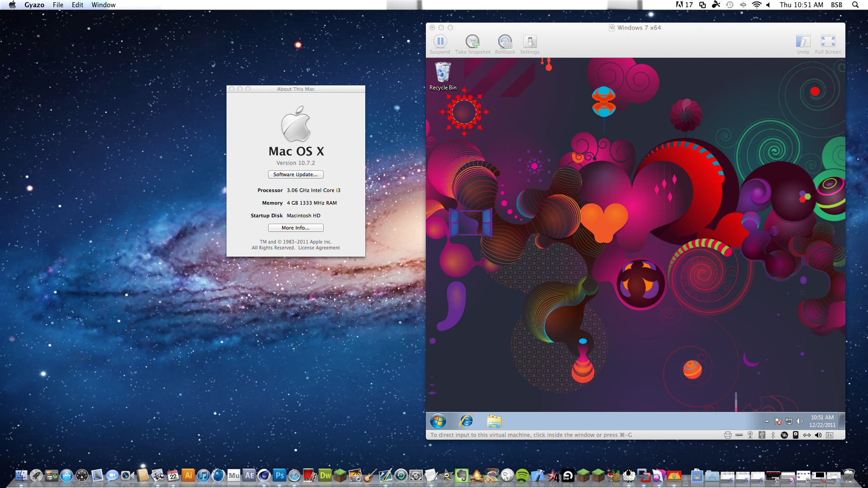The image size is (868, 488).
Task: Enter Full Screen mode for VM
Action: 828,42
